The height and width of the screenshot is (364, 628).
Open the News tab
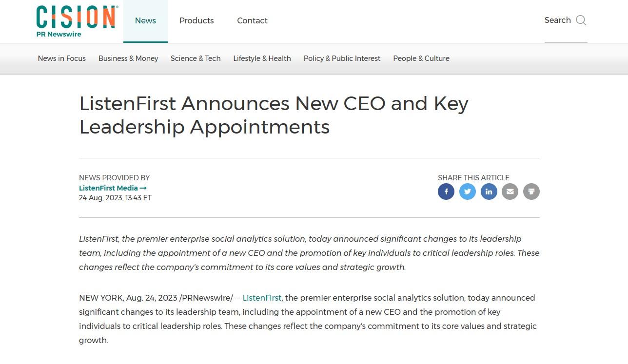(x=145, y=21)
